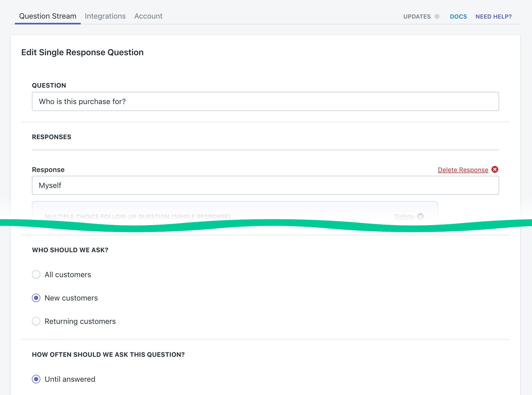Click the faded follow-up Delete X icon
The height and width of the screenshot is (395, 532).
421,216
